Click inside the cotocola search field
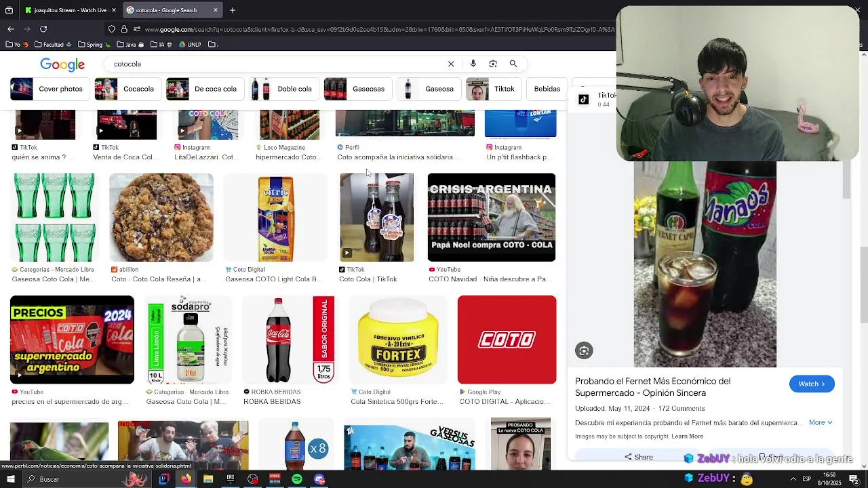Image resolution: width=868 pixels, height=488 pixels. click(x=278, y=64)
